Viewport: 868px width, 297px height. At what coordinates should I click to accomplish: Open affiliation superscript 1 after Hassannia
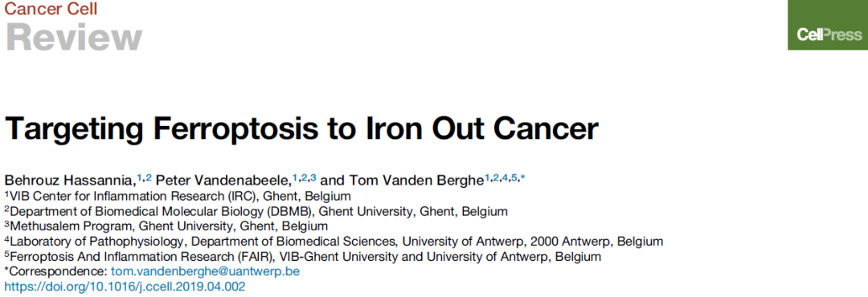[140, 177]
